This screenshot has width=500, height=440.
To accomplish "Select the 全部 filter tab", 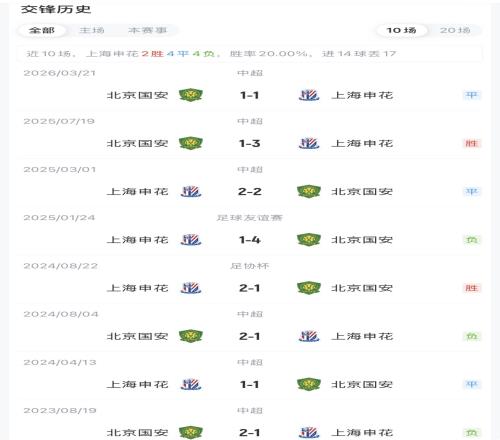I will (x=42, y=30).
